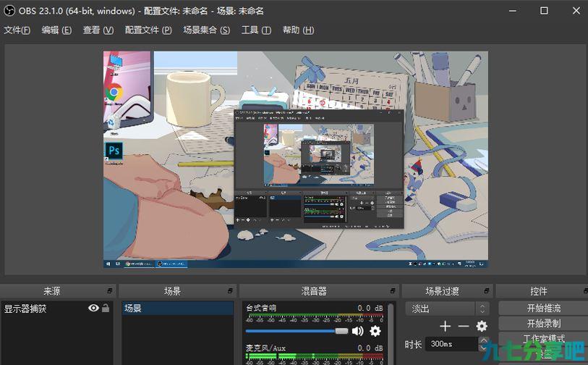The width and height of the screenshot is (588, 365).
Task: Toggle visibility eye for 显示器捕获
Action: (93, 309)
